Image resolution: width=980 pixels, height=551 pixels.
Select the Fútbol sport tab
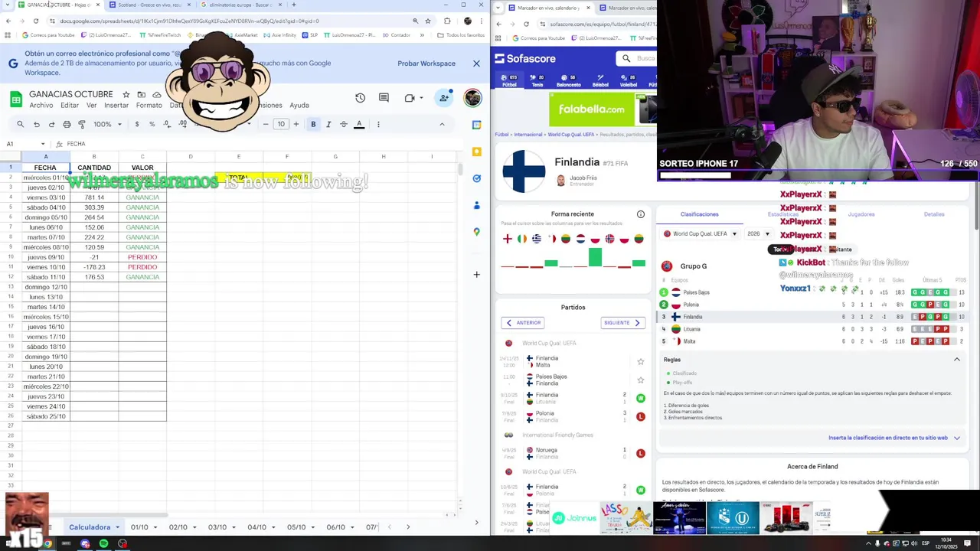509,80
